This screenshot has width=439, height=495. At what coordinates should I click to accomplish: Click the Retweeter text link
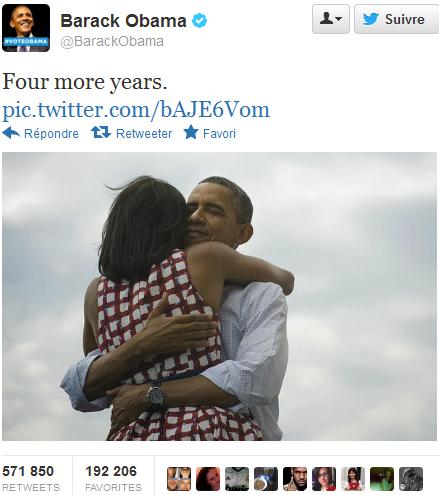[x=144, y=134]
